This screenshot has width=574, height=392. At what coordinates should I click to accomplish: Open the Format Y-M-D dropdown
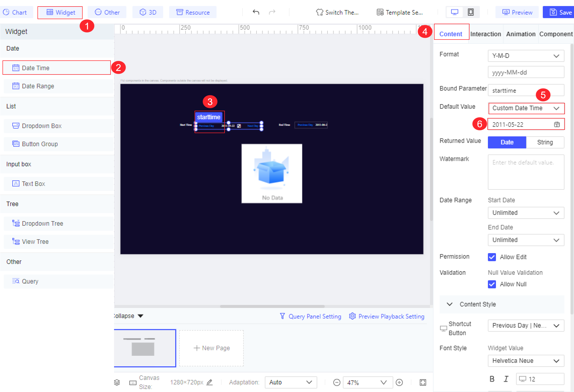pos(526,56)
